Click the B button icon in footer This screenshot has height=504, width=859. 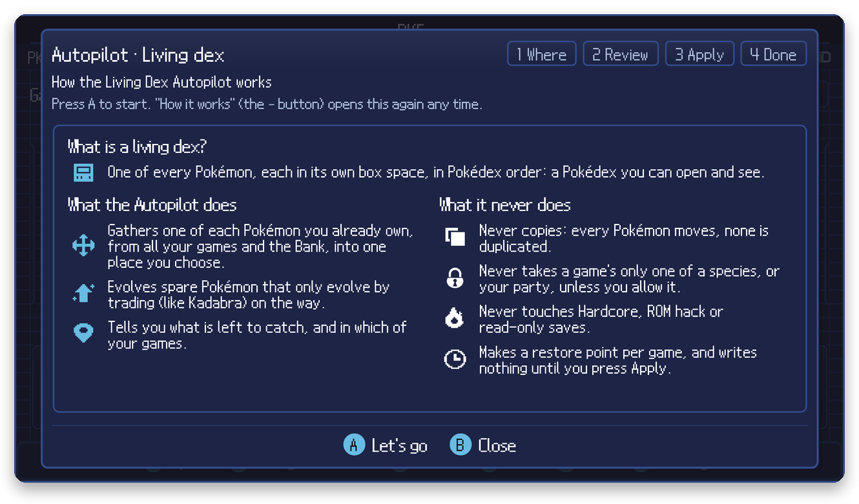(x=461, y=445)
